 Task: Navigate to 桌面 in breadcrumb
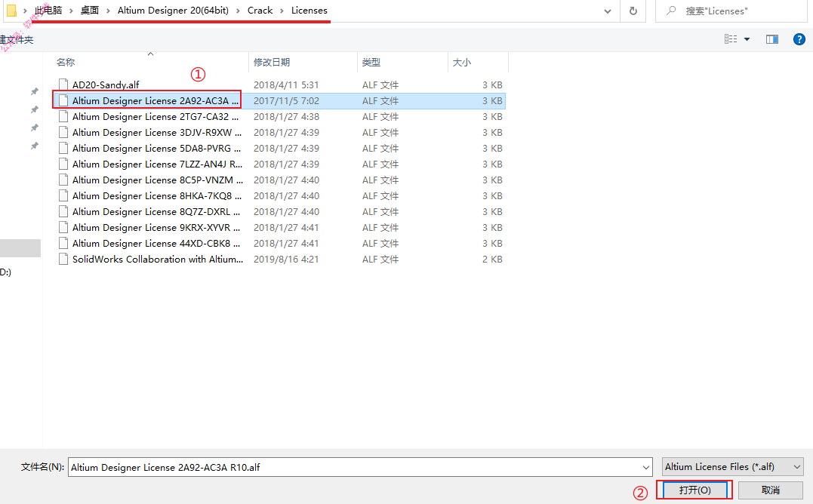pyautogui.click(x=90, y=11)
